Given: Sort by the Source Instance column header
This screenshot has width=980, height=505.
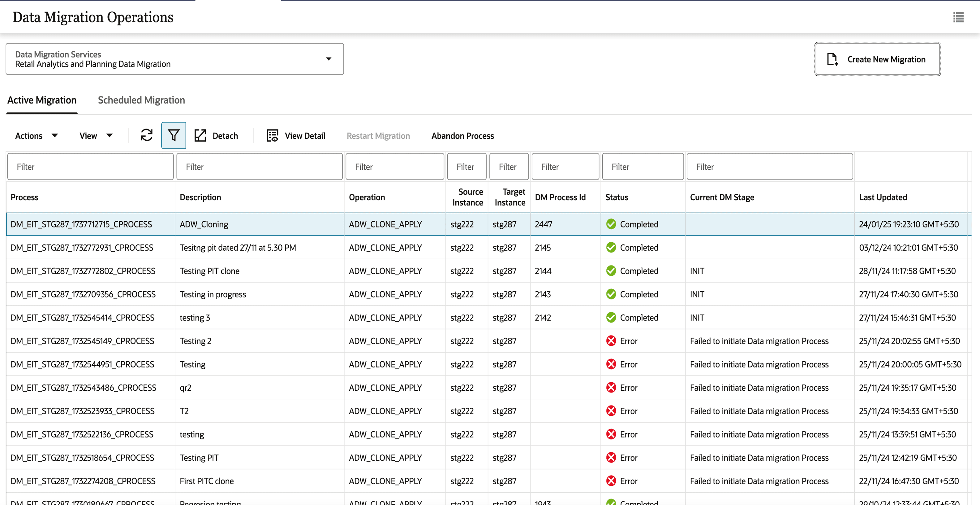Looking at the screenshot, I should (x=467, y=197).
